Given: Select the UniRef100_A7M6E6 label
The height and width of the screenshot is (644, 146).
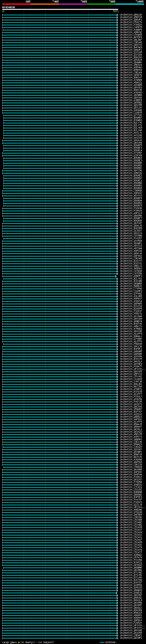Looking at the screenshot, I should [x=131, y=329].
